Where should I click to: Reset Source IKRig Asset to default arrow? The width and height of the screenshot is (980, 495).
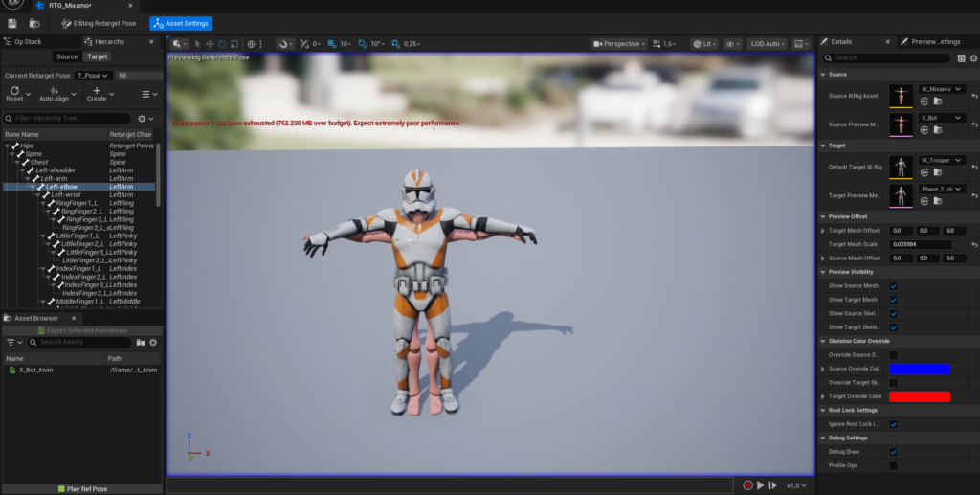[974, 97]
